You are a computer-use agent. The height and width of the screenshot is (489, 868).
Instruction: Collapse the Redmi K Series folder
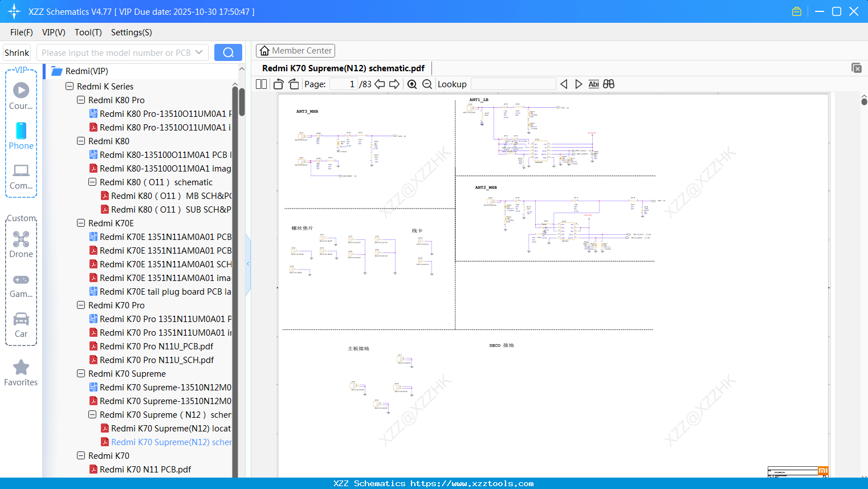(70, 86)
